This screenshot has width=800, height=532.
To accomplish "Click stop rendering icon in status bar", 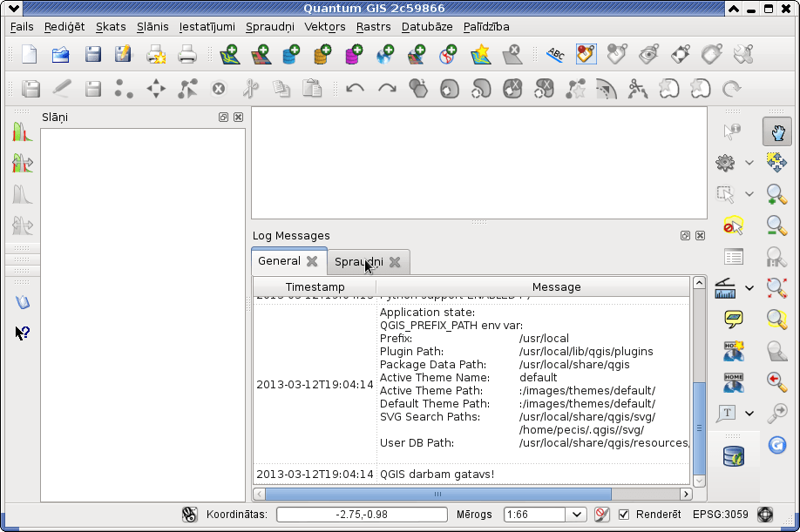I will pyautogui.click(x=601, y=515).
